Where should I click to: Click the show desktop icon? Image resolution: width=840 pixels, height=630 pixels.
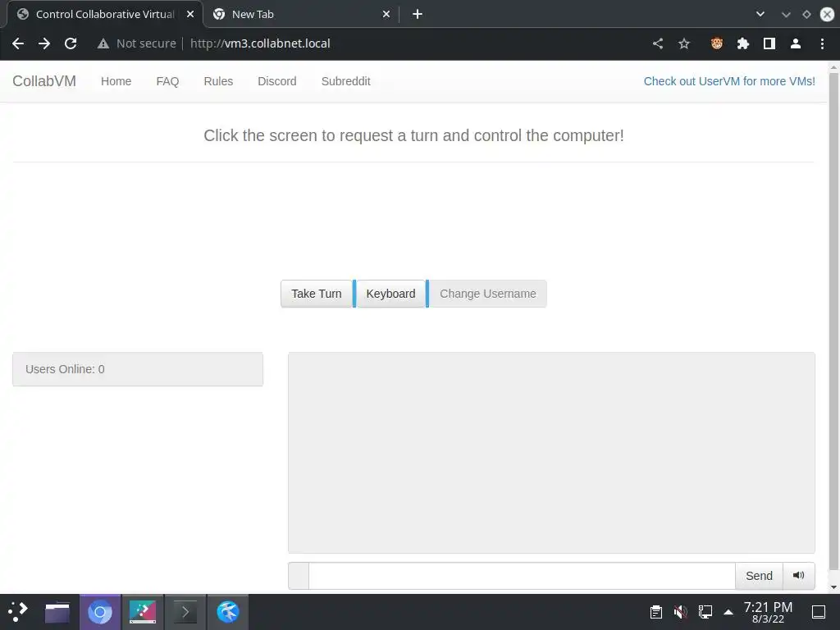click(819, 612)
